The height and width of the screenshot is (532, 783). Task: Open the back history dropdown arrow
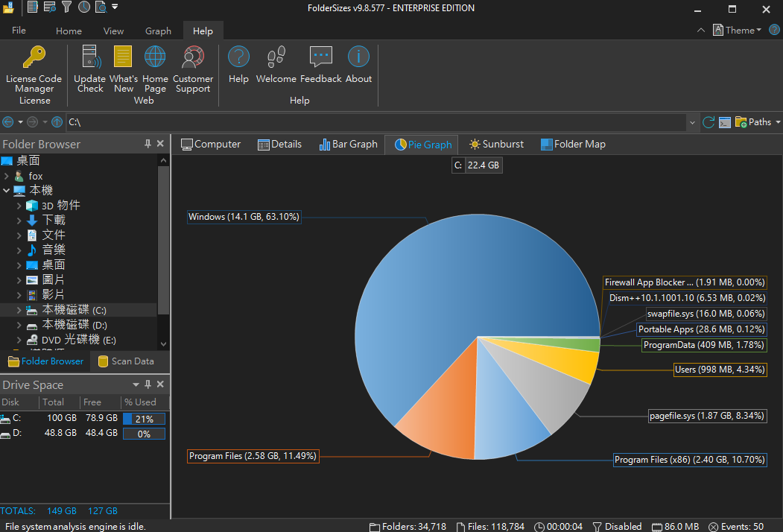click(20, 122)
